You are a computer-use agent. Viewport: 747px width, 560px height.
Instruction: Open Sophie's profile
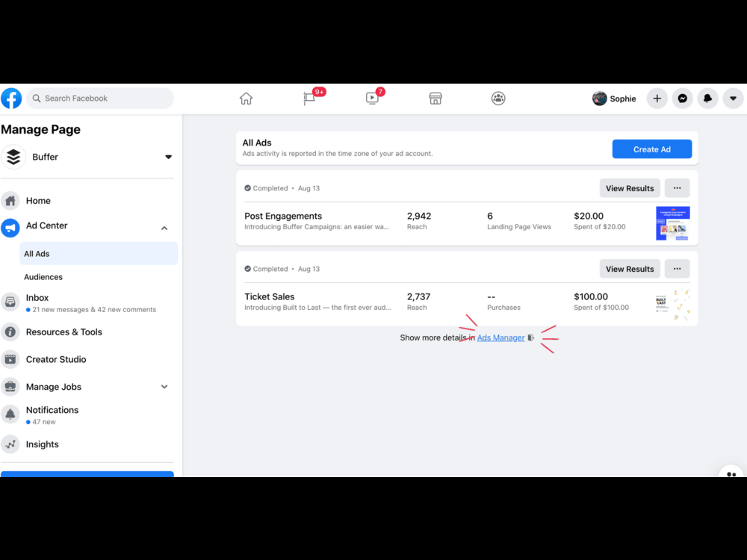tap(614, 99)
